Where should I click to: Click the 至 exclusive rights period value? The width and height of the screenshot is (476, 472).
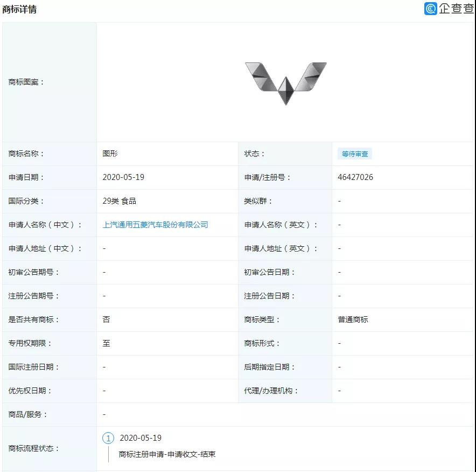106,343
